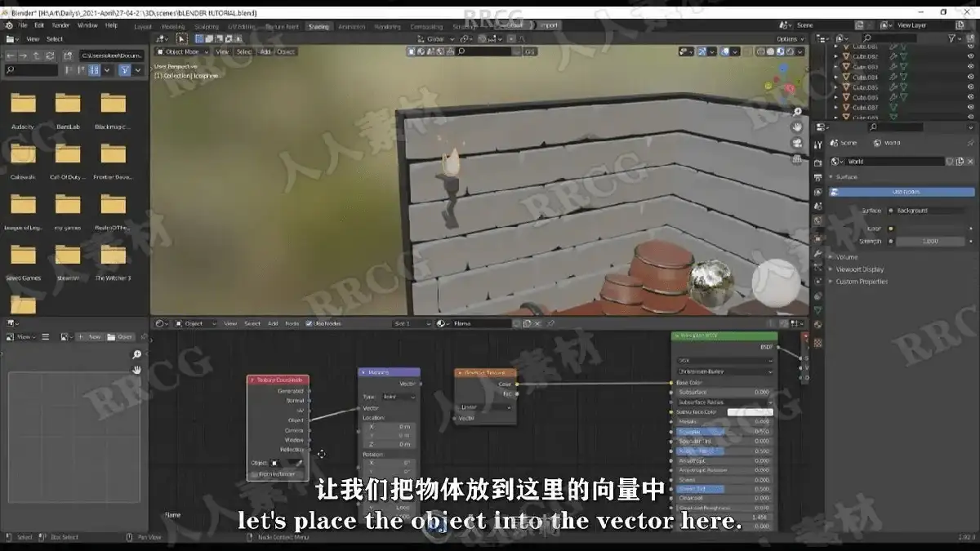Screen dimensions: 980x551
Task: Click Subsurface Color swatch on Principled BSDF
Action: coord(750,412)
